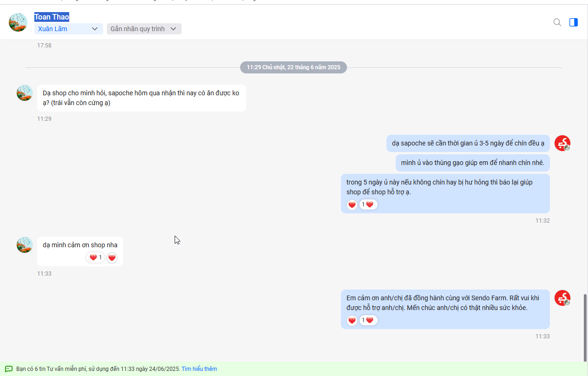588x376 pixels.
Task: Click the vertical chat scrollbar thumb
Action: click(585, 327)
